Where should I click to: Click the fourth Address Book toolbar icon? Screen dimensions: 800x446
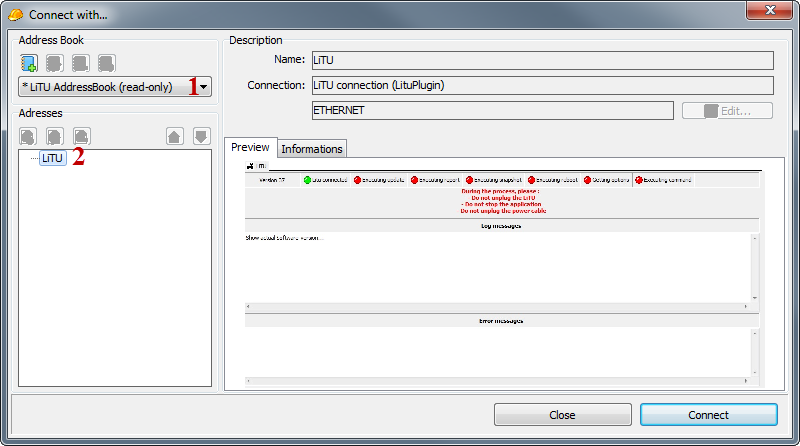coord(107,63)
